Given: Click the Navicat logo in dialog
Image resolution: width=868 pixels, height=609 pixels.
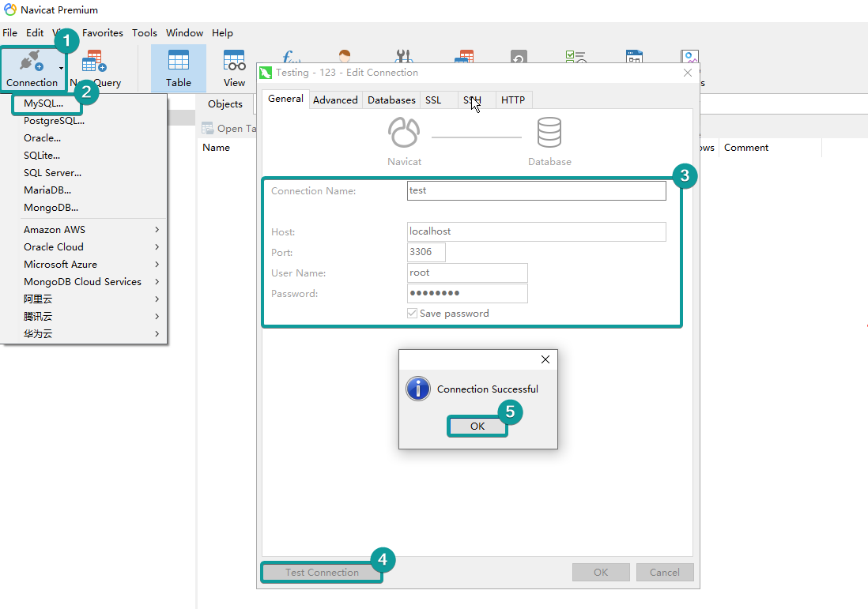Looking at the screenshot, I should coord(404,132).
